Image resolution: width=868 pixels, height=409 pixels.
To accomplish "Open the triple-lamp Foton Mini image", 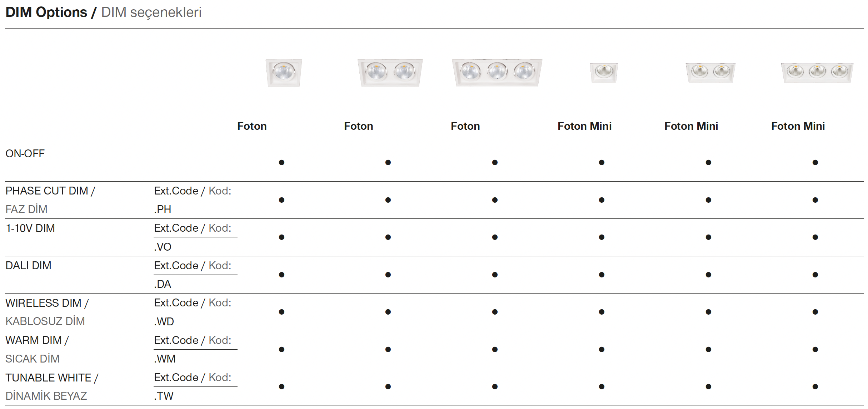I will coord(817,73).
